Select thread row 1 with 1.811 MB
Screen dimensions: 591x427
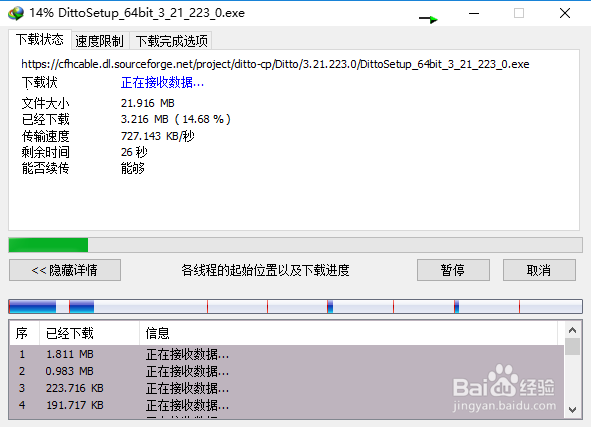(287, 354)
